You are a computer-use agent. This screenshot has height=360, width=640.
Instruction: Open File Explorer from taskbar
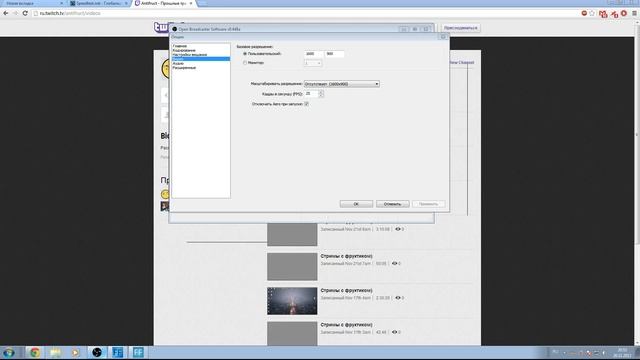click(x=56, y=352)
